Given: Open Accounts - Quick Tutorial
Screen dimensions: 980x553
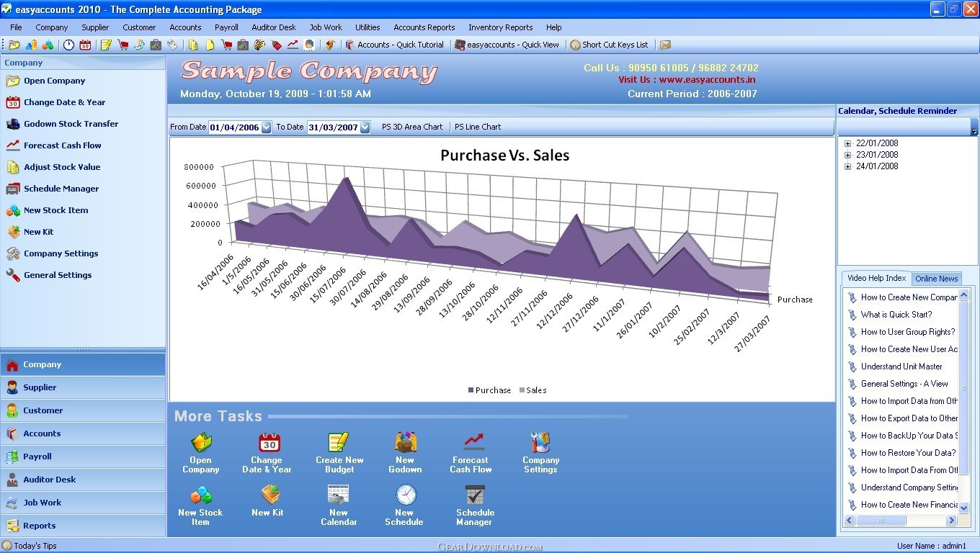Looking at the screenshot, I should 394,45.
